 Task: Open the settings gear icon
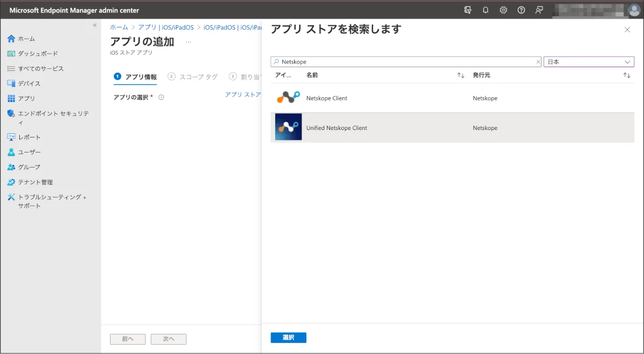(503, 10)
